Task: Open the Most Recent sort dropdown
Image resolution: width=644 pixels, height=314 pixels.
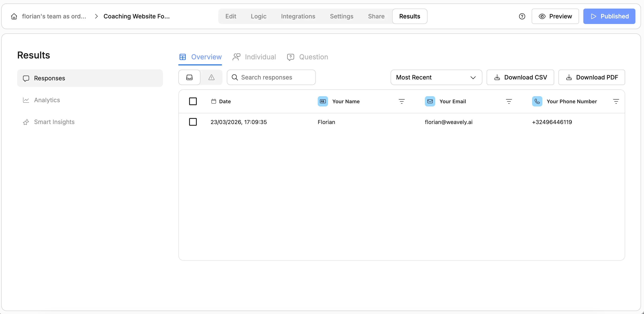Action: [x=436, y=77]
